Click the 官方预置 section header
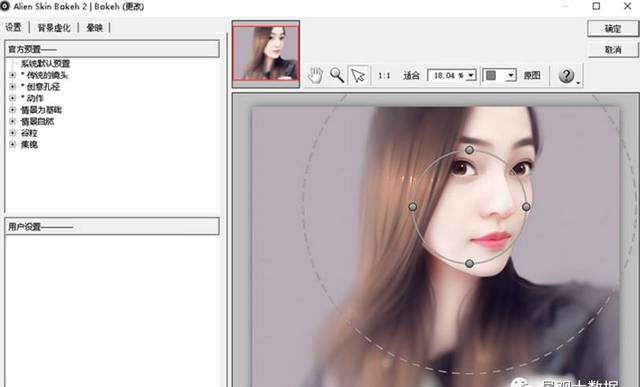Image resolution: width=640 pixels, height=387 pixels. (112, 49)
